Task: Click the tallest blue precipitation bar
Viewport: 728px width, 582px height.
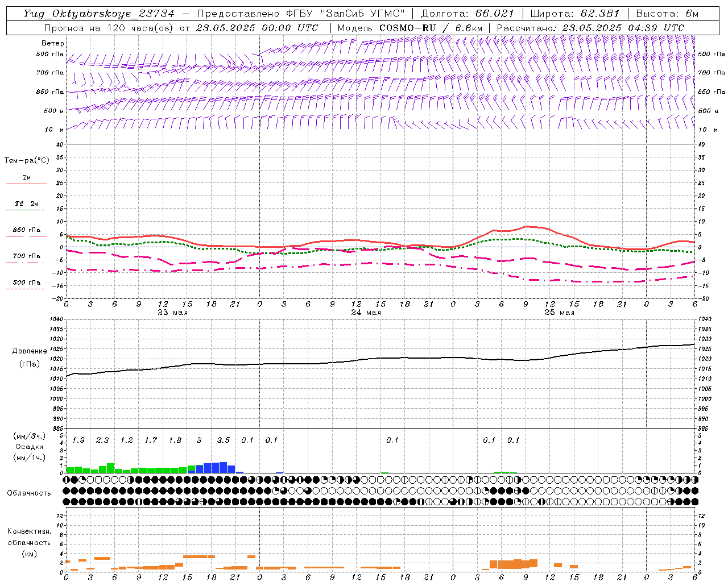Action: pyautogui.click(x=223, y=467)
